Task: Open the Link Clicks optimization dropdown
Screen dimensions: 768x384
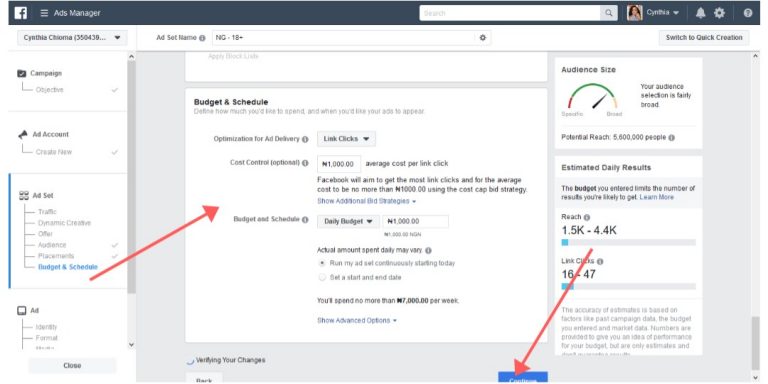Action: point(346,139)
